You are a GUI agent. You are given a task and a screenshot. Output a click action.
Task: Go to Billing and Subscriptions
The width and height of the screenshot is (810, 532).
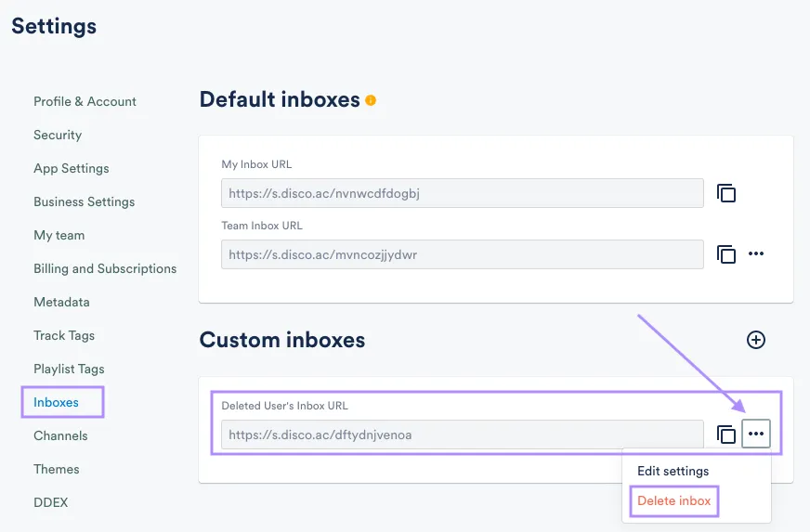[x=105, y=268]
